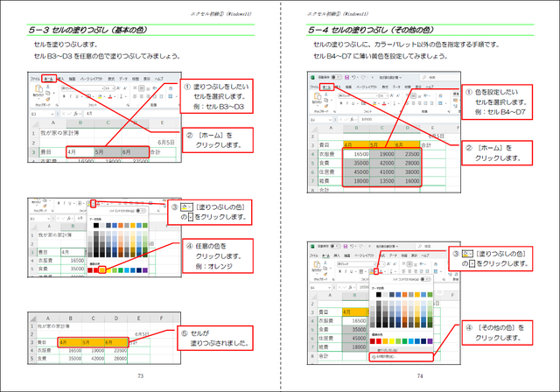Toggle Bold in 5-3 step ① screenshot ribbon
560x392 pixels.
point(64,96)
